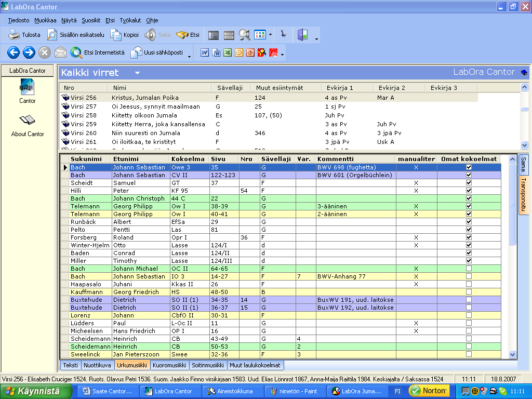532x399 pixels.
Task: Launch Microsoft Excel from toolbar
Action: pos(228,52)
